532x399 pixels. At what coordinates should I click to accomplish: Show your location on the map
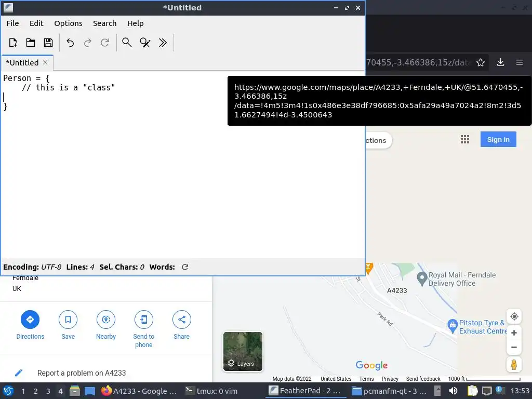click(514, 316)
